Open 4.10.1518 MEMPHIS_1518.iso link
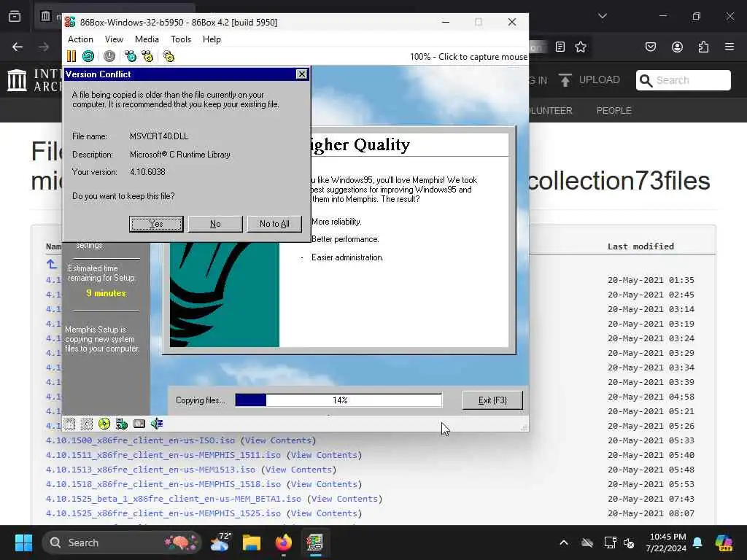 [x=163, y=484]
